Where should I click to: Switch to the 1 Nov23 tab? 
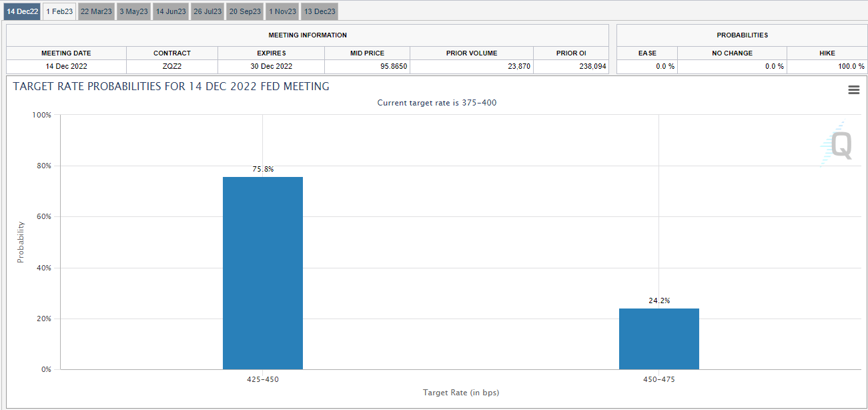click(282, 11)
